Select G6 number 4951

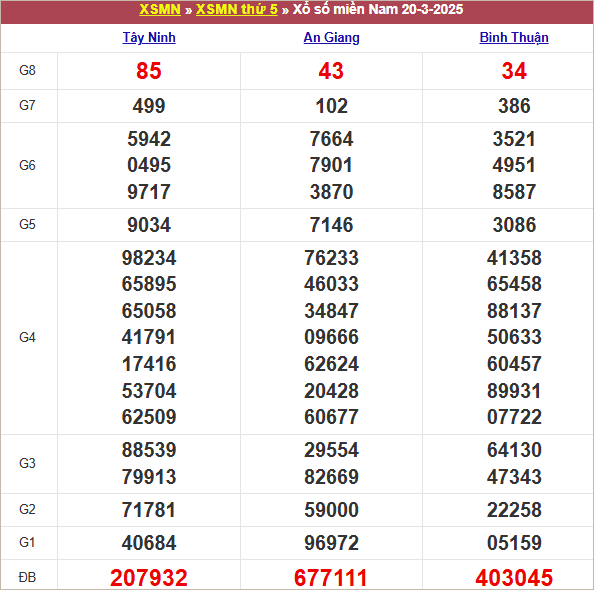point(514,165)
